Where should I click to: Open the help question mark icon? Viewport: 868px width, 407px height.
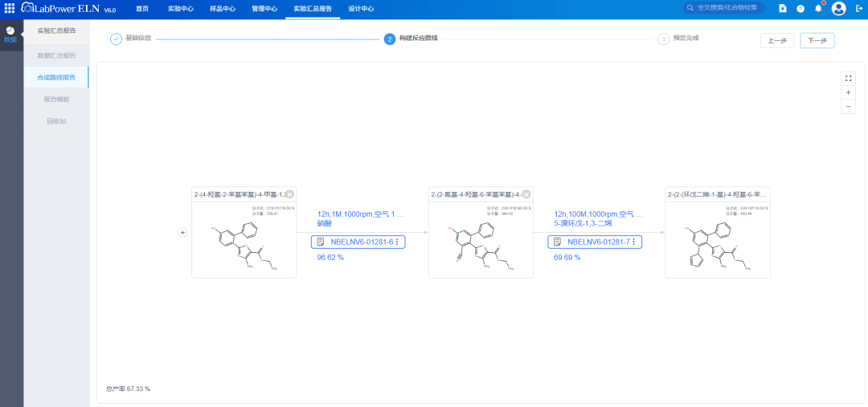[800, 8]
